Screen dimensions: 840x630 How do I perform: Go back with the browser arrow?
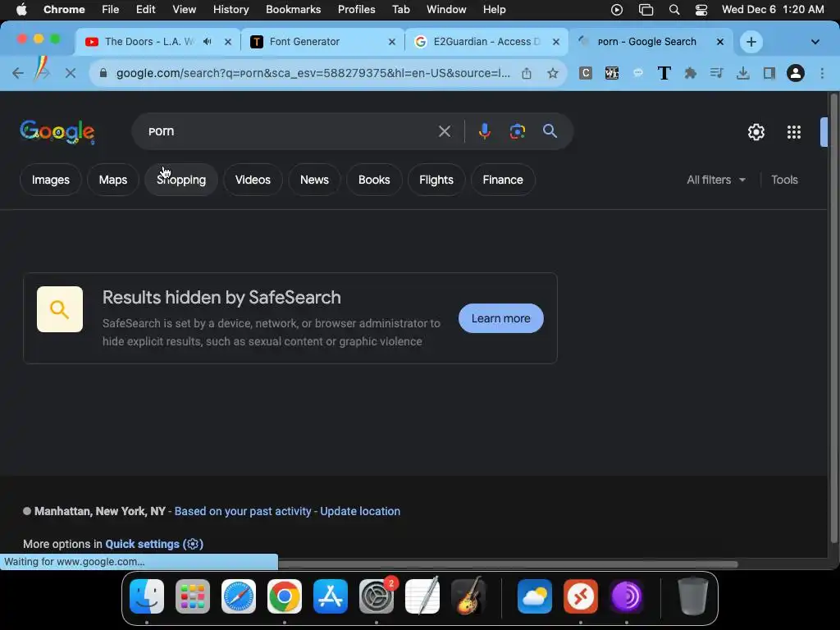point(18,73)
